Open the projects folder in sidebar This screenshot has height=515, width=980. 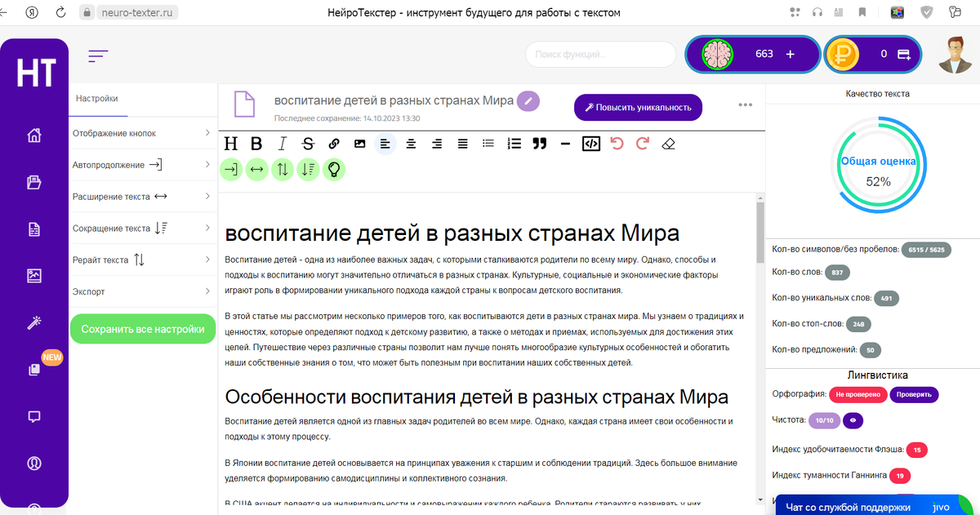click(x=34, y=182)
